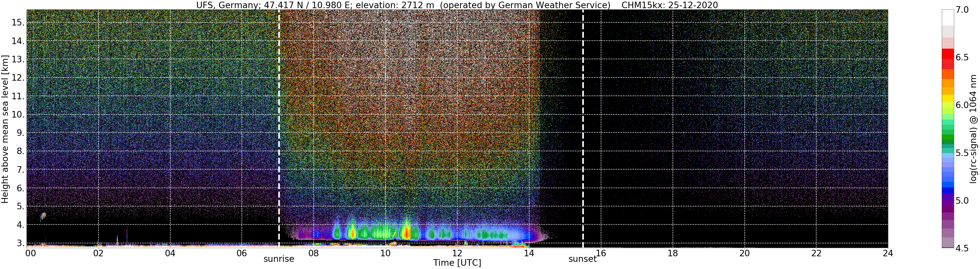Screen dimensions: 980x269
Task: Click the 4.5 colorbar tick label
Action: coord(962,248)
